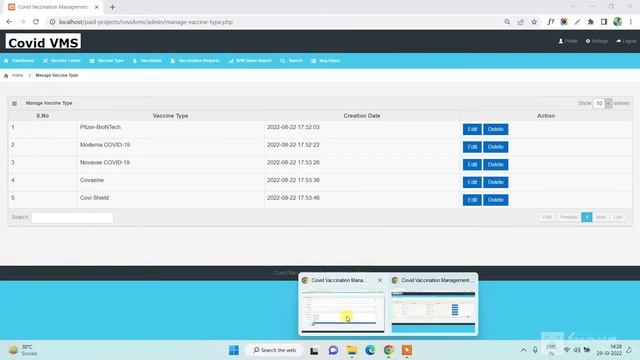Sort table by Creation Date column

click(x=362, y=116)
